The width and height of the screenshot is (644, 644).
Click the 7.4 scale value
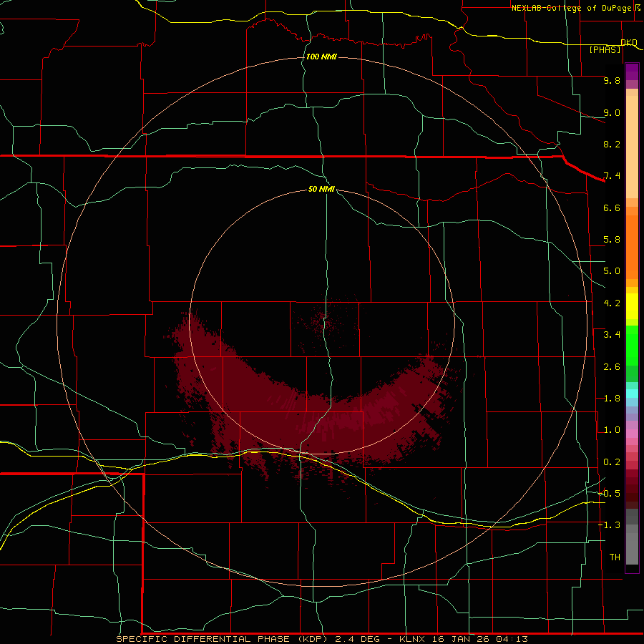point(612,176)
